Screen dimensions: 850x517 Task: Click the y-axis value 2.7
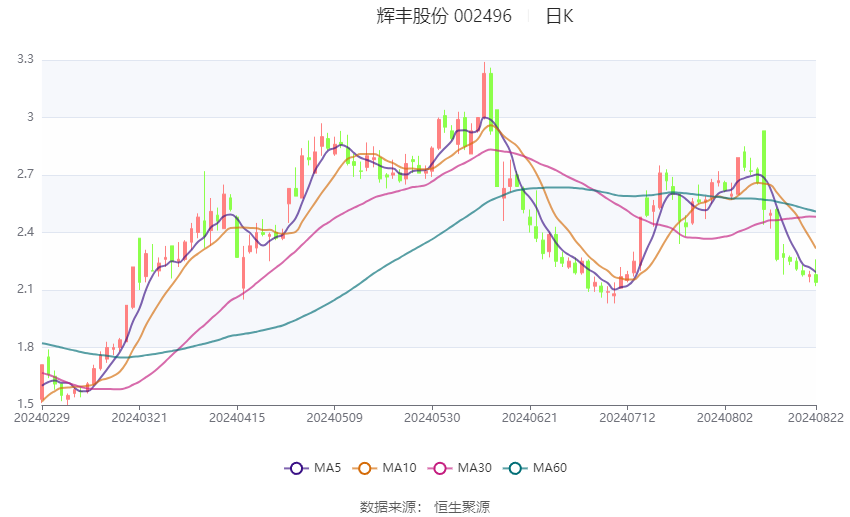25,174
